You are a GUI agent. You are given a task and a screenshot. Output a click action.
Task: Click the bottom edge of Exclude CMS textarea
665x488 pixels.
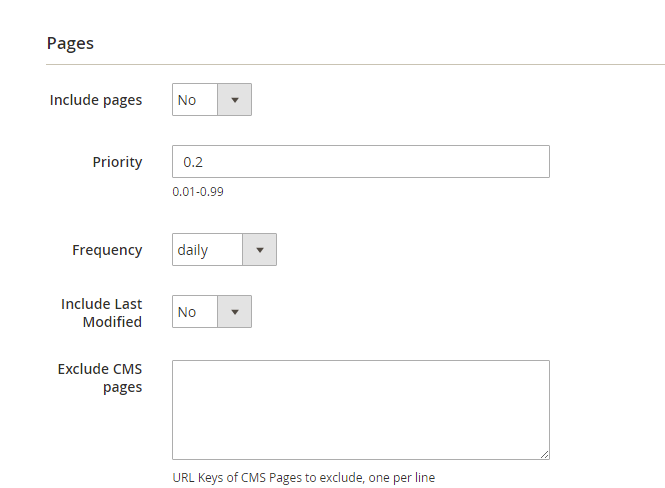click(360, 459)
